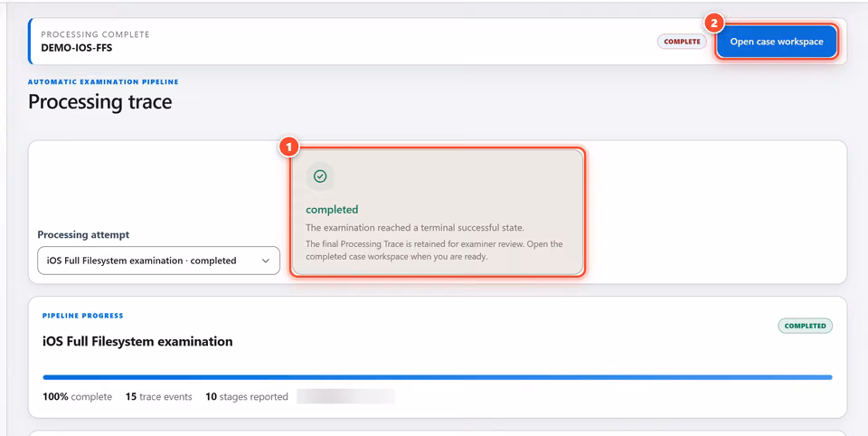Click the 15 trace events counter

[x=159, y=397]
